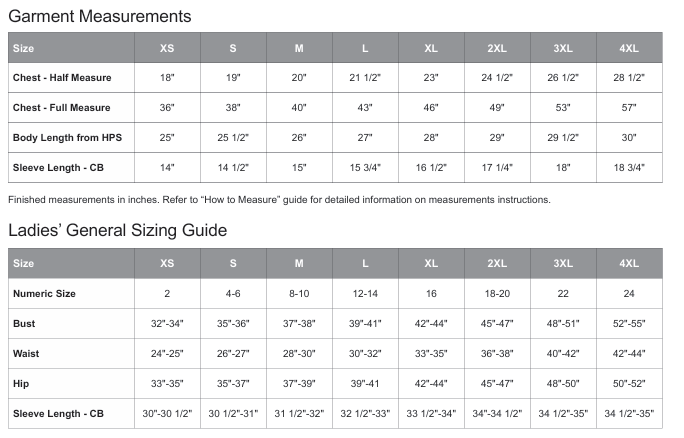Click the Hip row label
This screenshot has width=684, height=438.
click(21, 384)
